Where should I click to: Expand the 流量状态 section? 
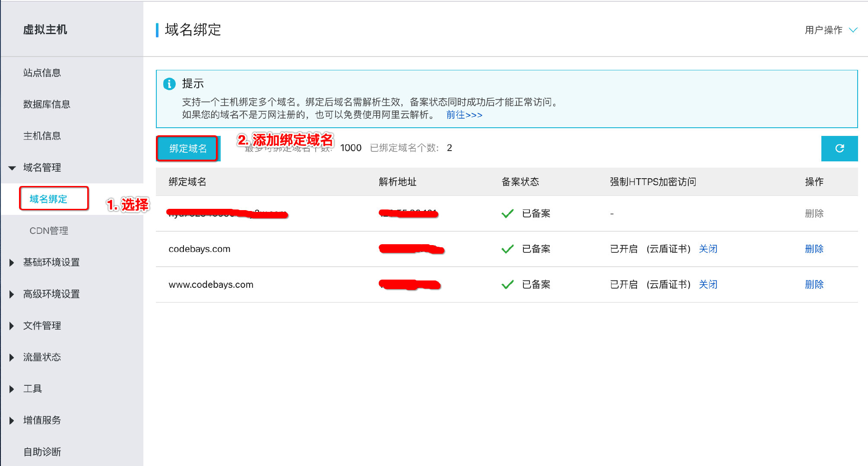[x=41, y=357]
